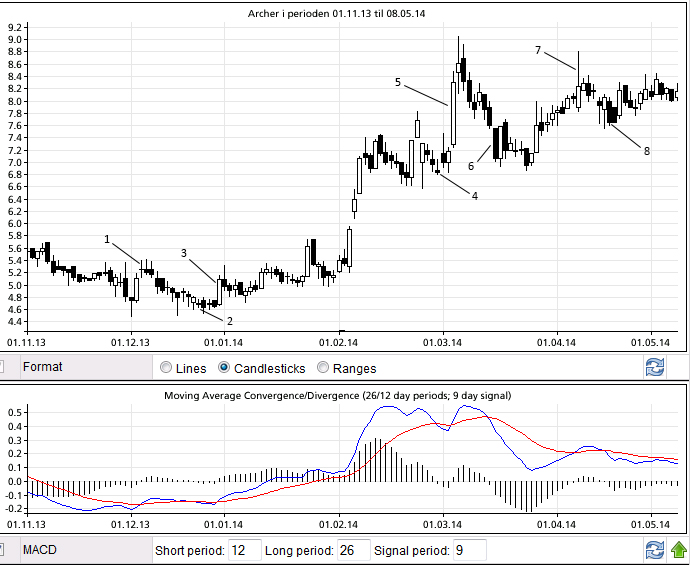Screen dimensions: 690x565
Task: Select the Candlesticks radio button
Action: click(225, 368)
